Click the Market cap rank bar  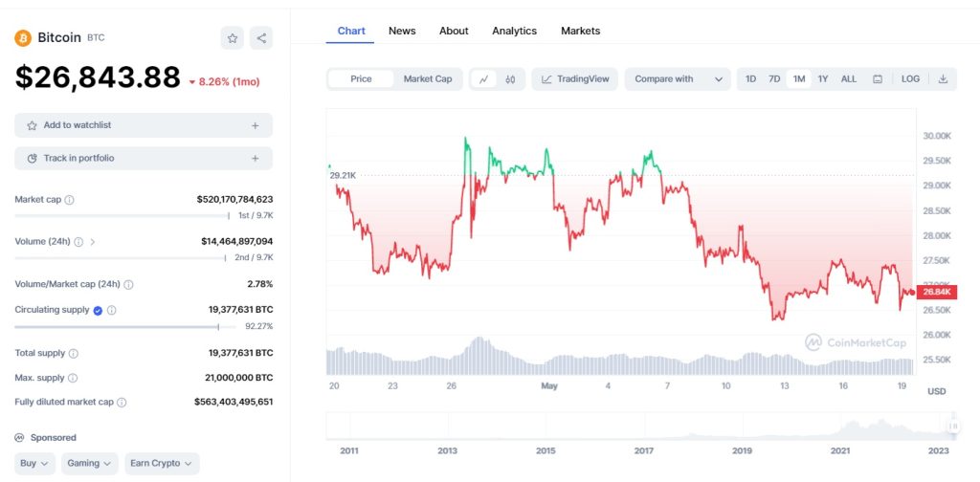pyautogui.click(x=122, y=216)
